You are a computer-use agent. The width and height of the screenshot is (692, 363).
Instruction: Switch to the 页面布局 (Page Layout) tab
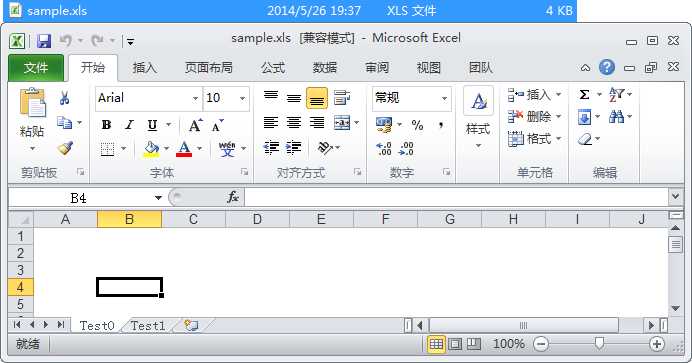[x=208, y=67]
